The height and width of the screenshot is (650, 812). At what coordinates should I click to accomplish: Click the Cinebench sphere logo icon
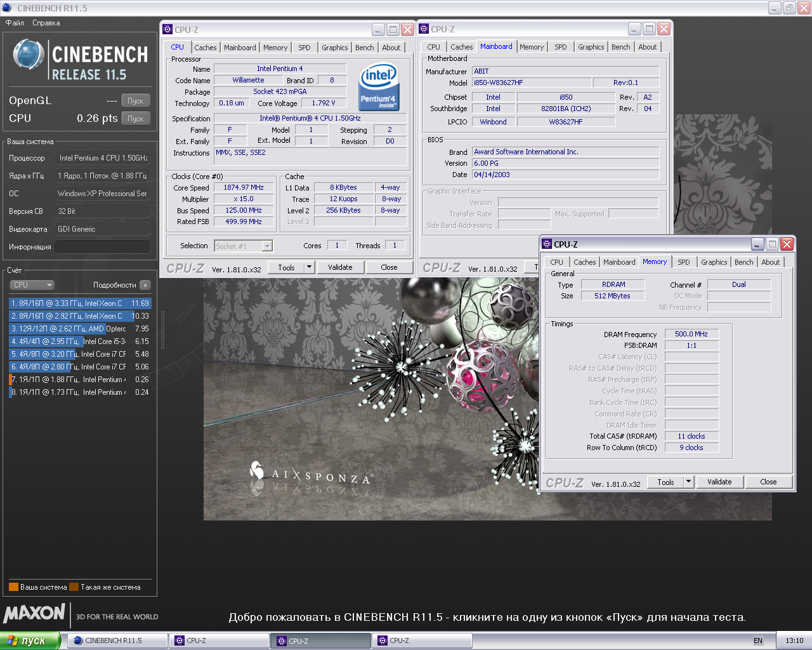point(29,55)
